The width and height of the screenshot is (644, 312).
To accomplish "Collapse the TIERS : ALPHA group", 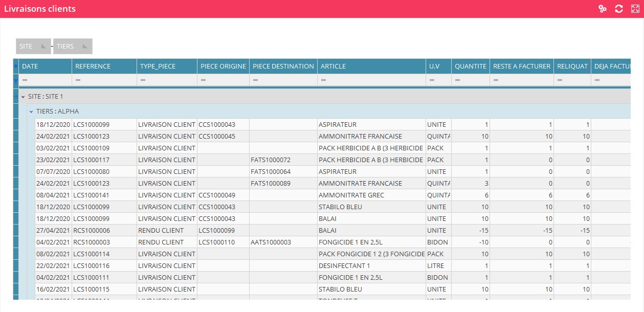I will coord(31,112).
